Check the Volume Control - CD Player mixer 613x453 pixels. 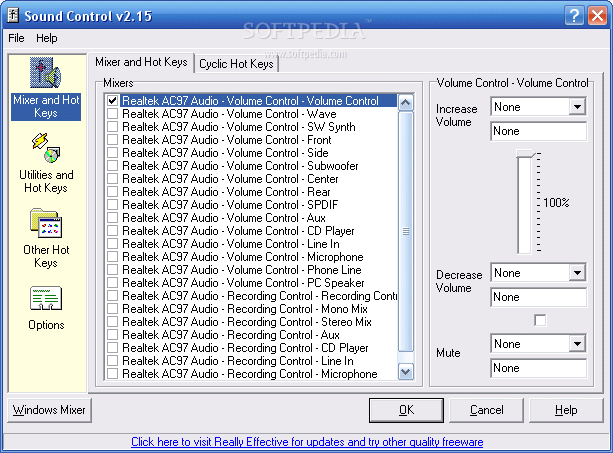pyautogui.click(x=113, y=231)
